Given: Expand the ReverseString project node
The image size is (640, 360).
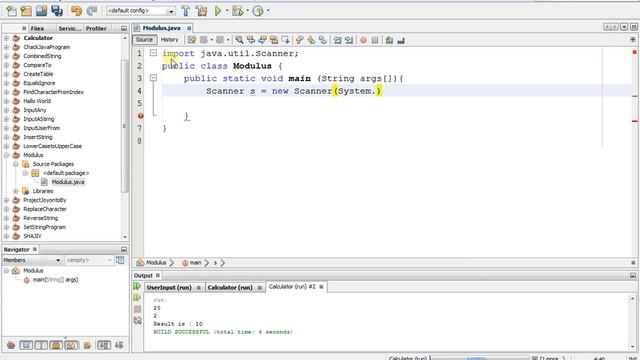Looking at the screenshot, I should pyautogui.click(x=6, y=218).
